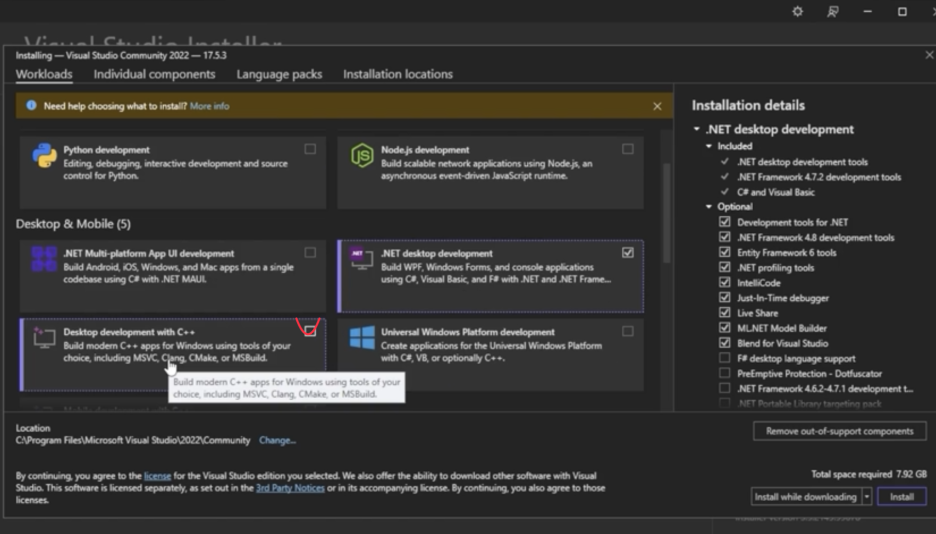The image size is (936, 534).
Task: Click the Desktop development with C++ icon
Action: pos(44,337)
